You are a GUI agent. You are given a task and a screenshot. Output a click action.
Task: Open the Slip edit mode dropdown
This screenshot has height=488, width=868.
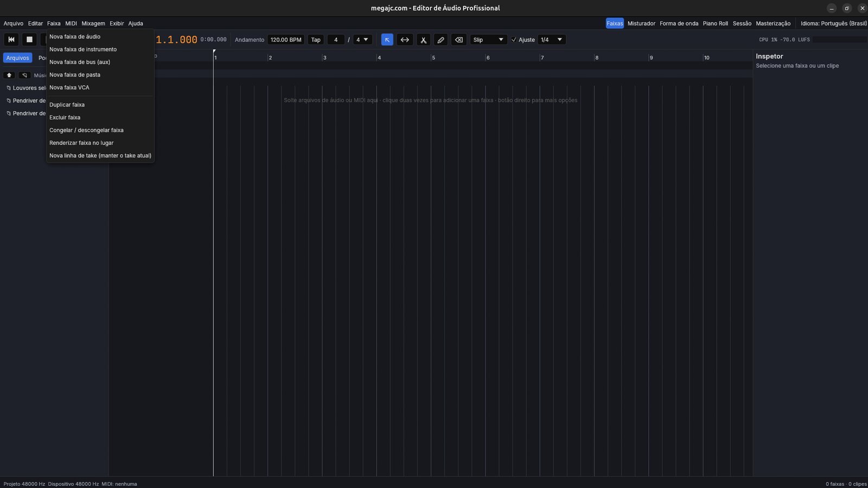[x=488, y=40]
